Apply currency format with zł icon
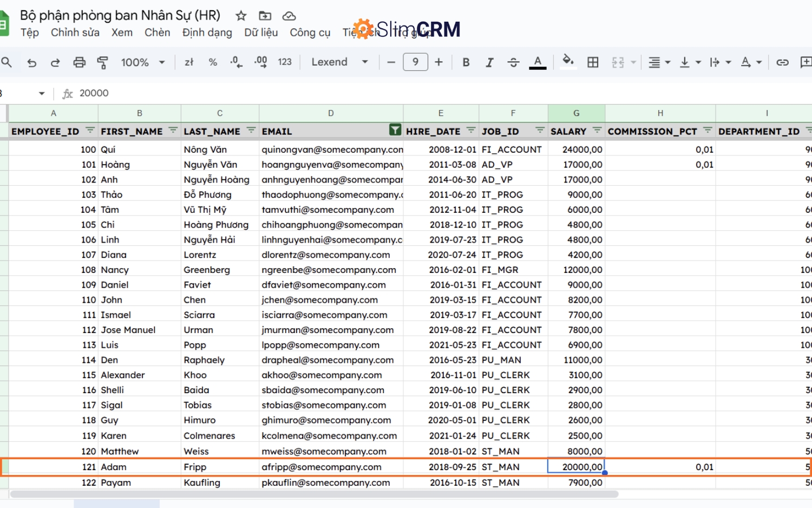This screenshot has height=508, width=812. pos(188,62)
